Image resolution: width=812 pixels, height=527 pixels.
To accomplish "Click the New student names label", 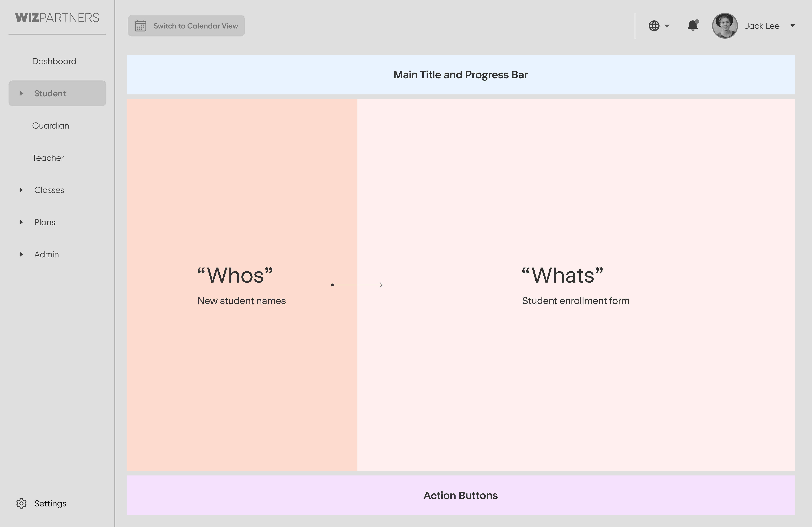I will (x=242, y=301).
